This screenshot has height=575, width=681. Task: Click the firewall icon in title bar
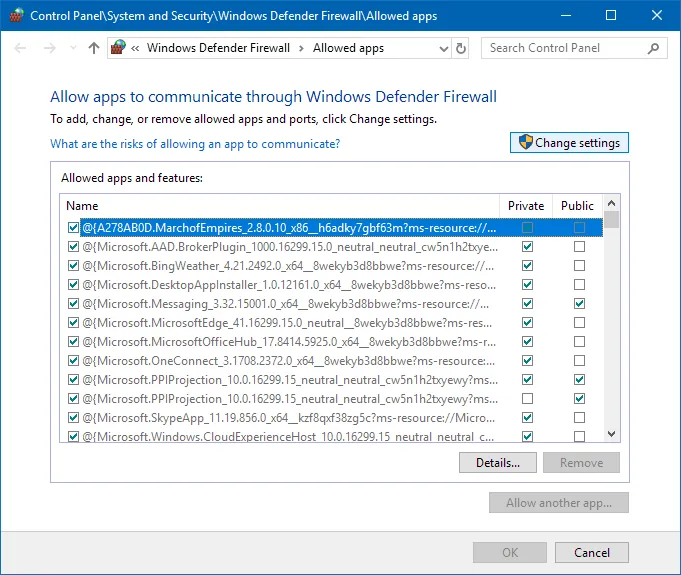coord(17,15)
